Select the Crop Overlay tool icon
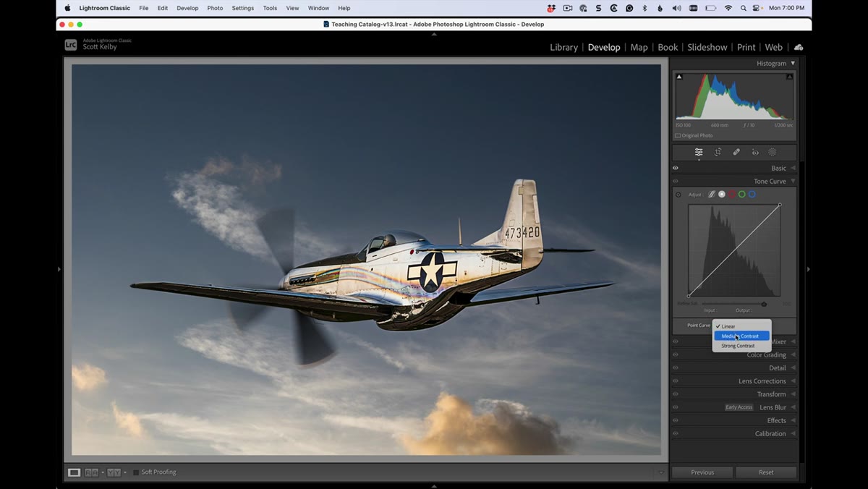The width and height of the screenshot is (868, 489). pos(718,152)
